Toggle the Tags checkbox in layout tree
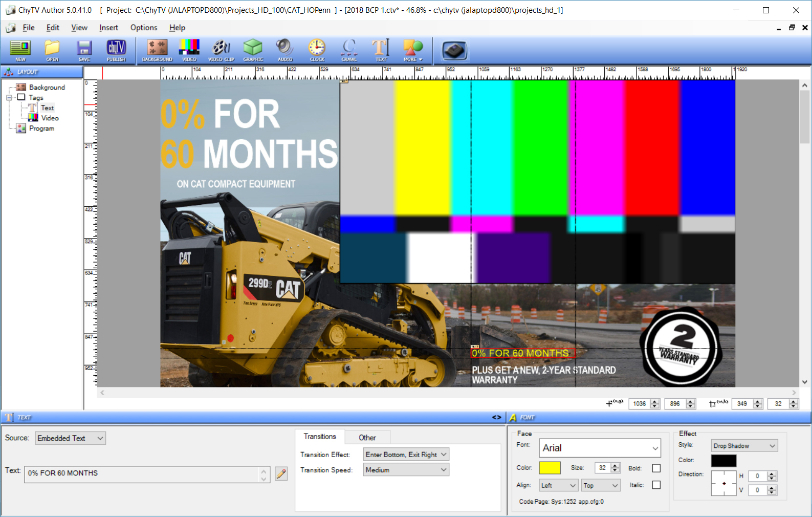The height and width of the screenshot is (517, 812). pos(21,97)
